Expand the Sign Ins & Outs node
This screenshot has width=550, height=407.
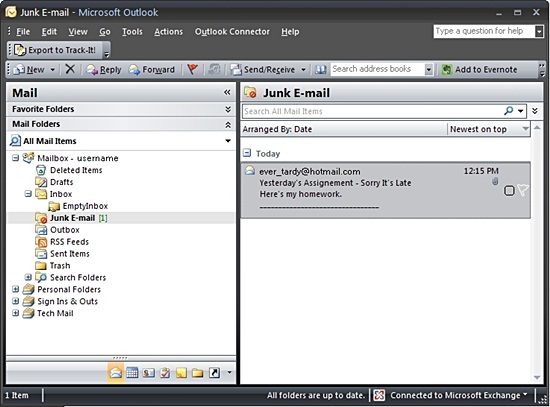pos(15,301)
